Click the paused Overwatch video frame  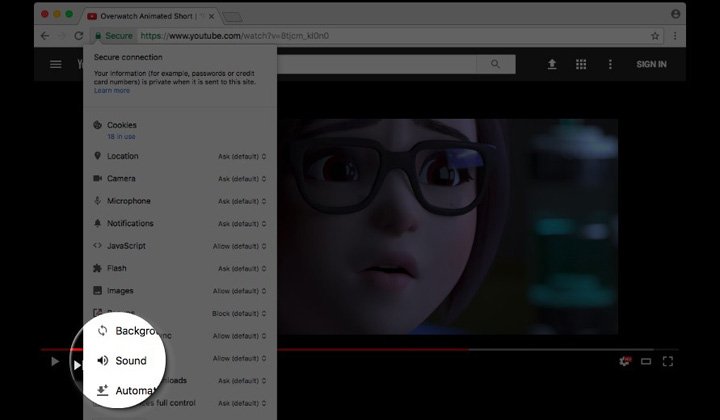click(x=448, y=226)
